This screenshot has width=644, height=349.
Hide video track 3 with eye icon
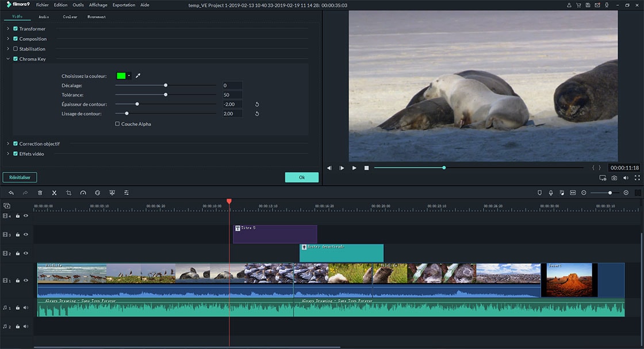pos(26,235)
